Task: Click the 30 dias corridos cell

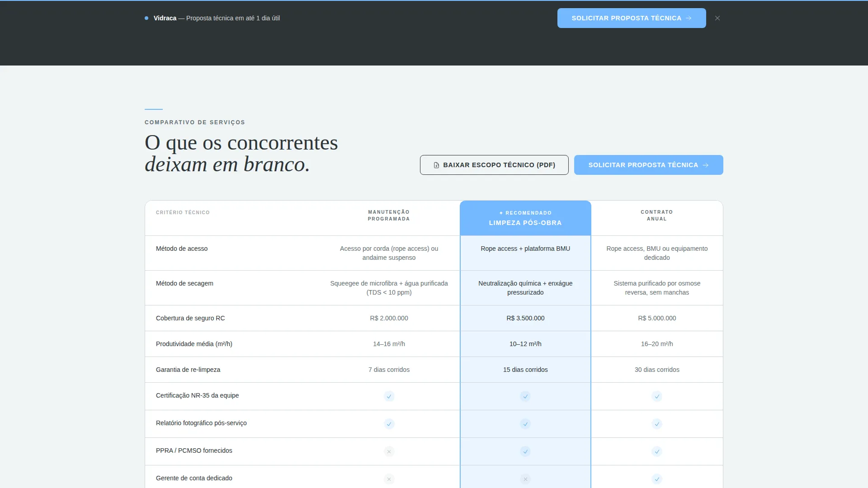Action: tap(657, 370)
